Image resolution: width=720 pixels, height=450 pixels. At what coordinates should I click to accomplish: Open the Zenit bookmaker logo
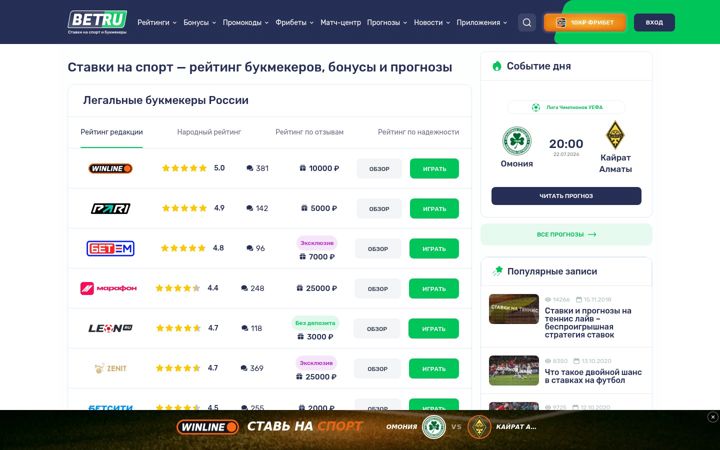[110, 368]
